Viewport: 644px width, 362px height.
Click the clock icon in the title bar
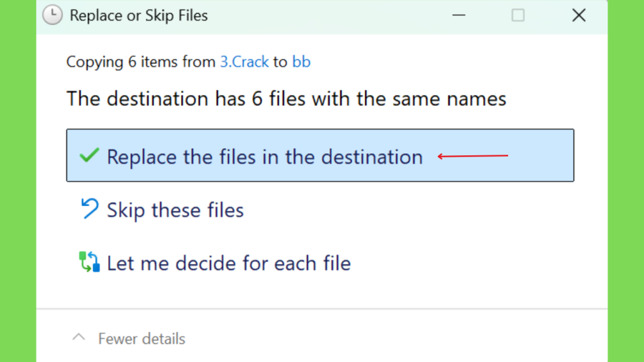(52, 15)
